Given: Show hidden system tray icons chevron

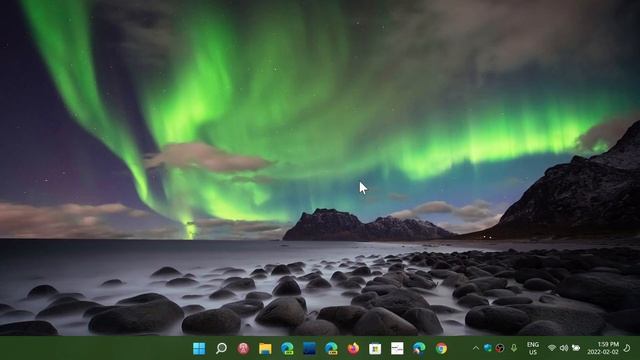Looking at the screenshot, I should point(476,348).
